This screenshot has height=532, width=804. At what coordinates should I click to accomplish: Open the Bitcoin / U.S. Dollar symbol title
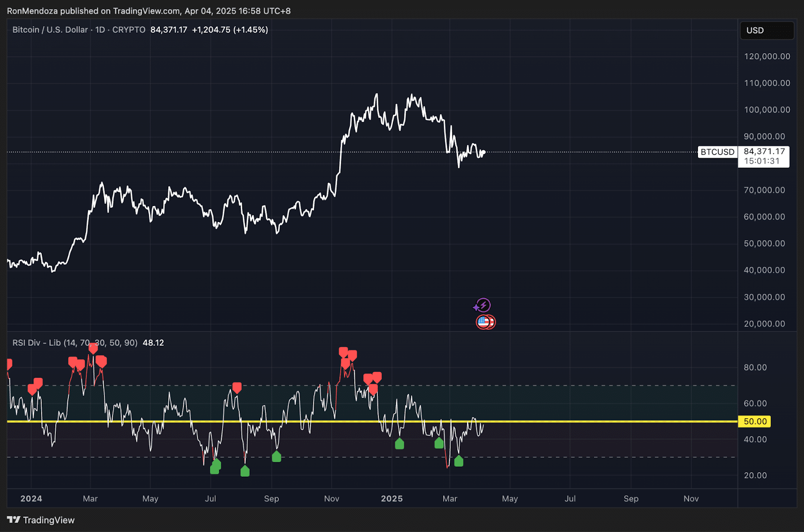[50, 30]
